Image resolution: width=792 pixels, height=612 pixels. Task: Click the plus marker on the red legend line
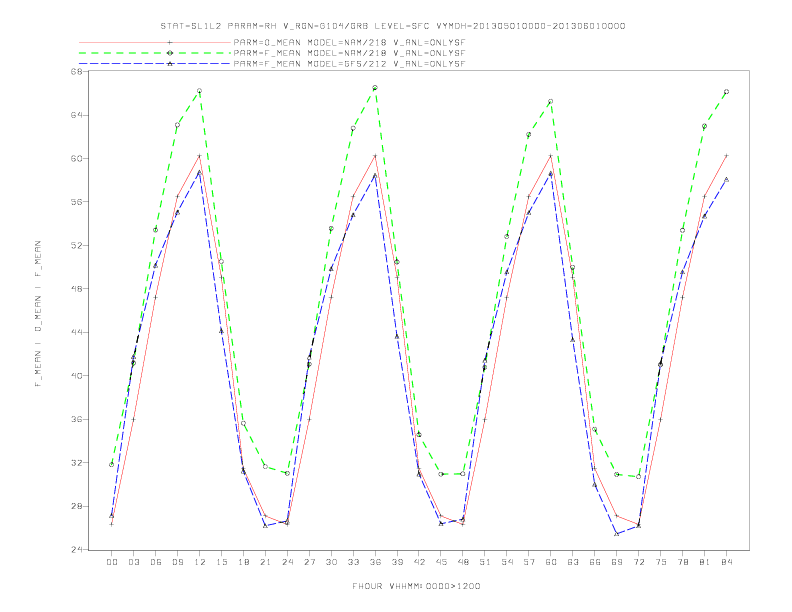170,42
